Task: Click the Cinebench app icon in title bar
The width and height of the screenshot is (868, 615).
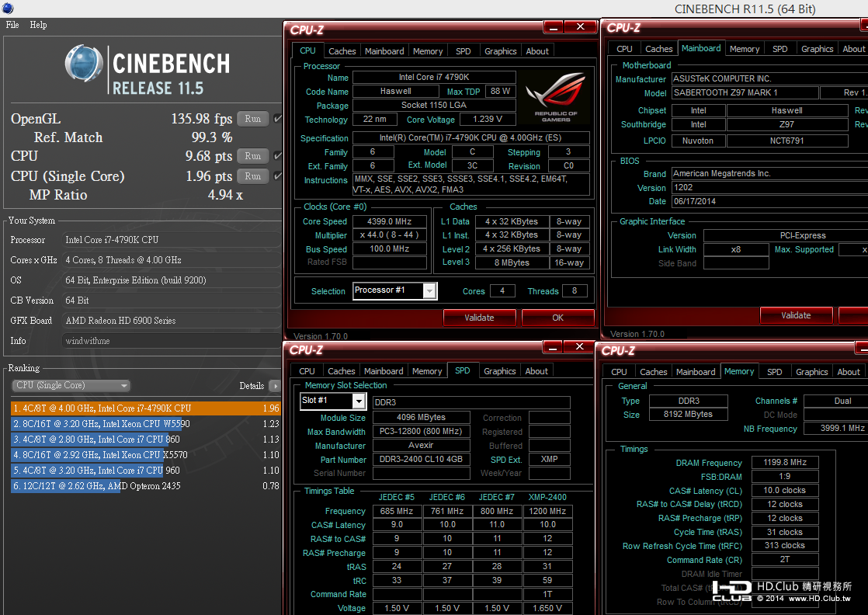Action: pyautogui.click(x=7, y=8)
